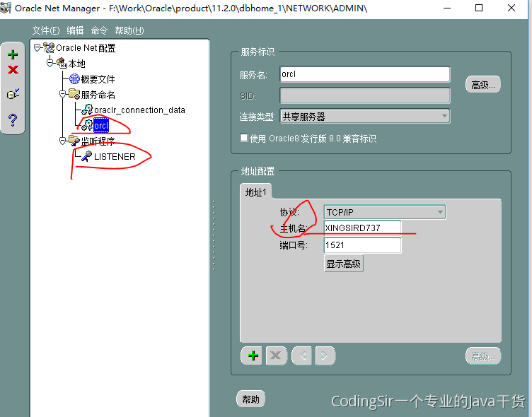Select the 地址1 tab
Viewport: 532px width, 417px height.
tap(255, 192)
